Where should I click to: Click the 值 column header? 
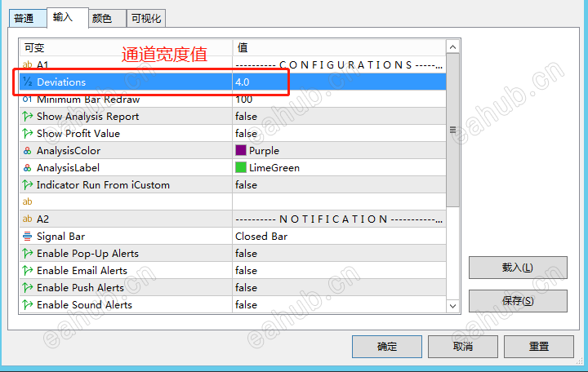coord(339,47)
